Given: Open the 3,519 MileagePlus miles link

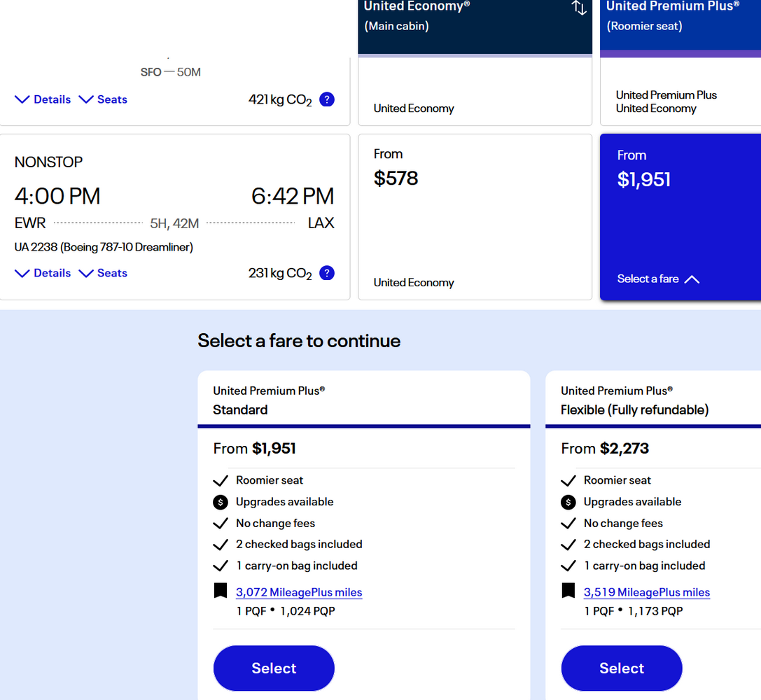Looking at the screenshot, I should [x=646, y=592].
